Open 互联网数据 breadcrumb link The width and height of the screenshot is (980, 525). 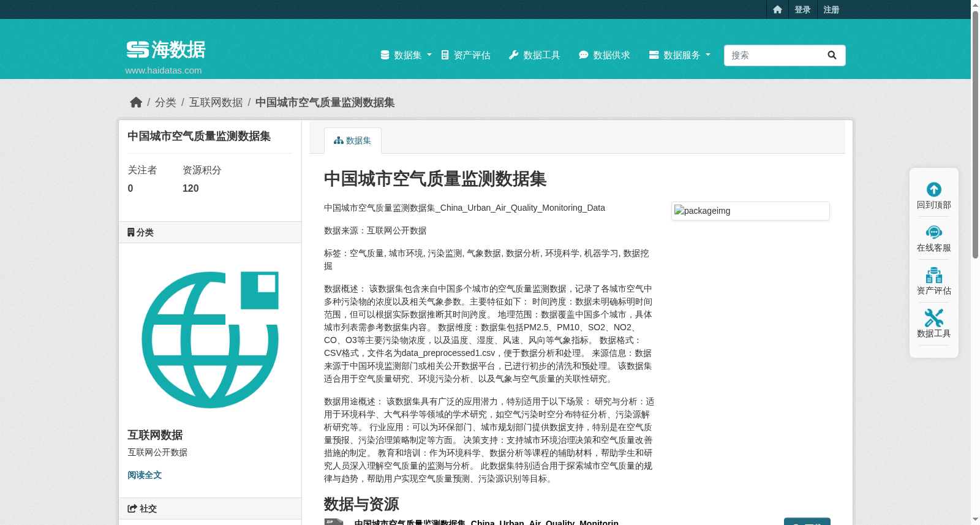[x=216, y=102]
